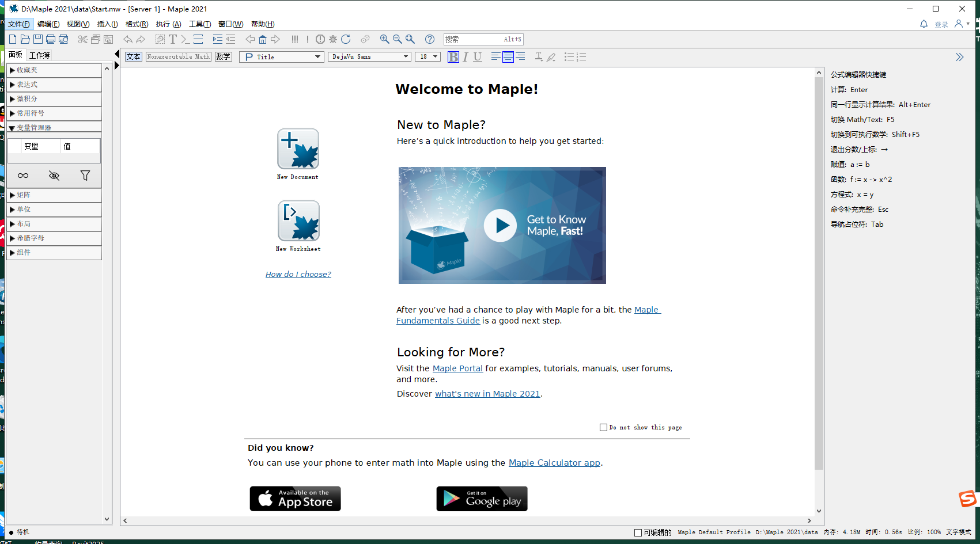980x544 pixels.
Task: Click the help question mark icon
Action: [430, 39]
